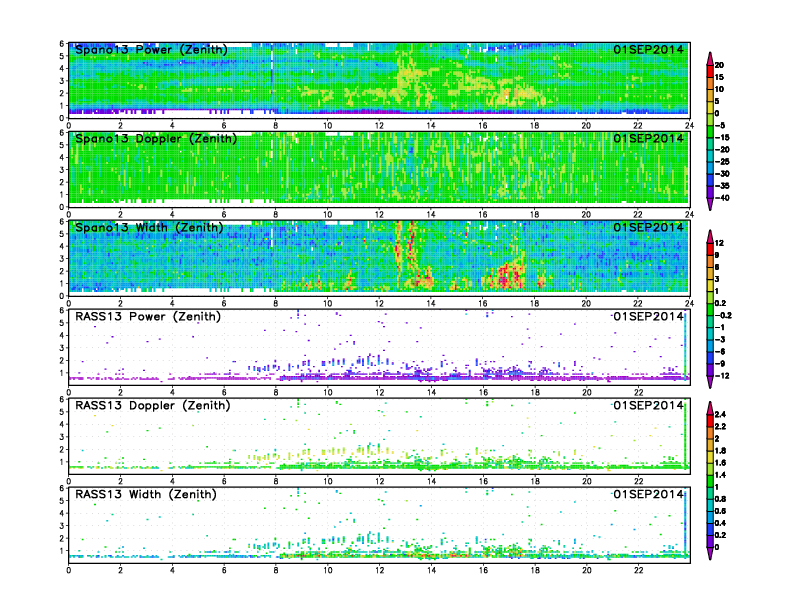Click the Spano13 Width (Zenith) panel title
This screenshot has height=612, width=792.
[149, 228]
